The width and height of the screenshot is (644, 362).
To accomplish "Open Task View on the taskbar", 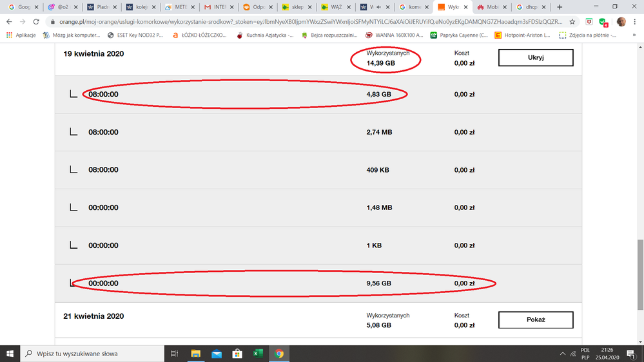I will (x=174, y=354).
